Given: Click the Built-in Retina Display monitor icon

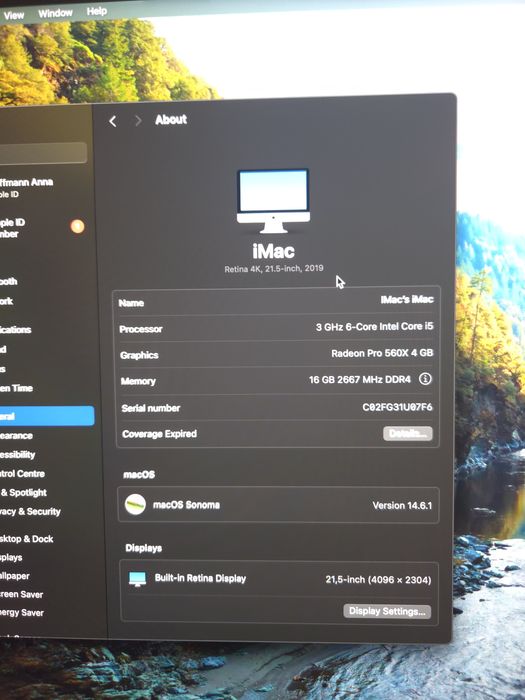Looking at the screenshot, I should click(x=138, y=579).
